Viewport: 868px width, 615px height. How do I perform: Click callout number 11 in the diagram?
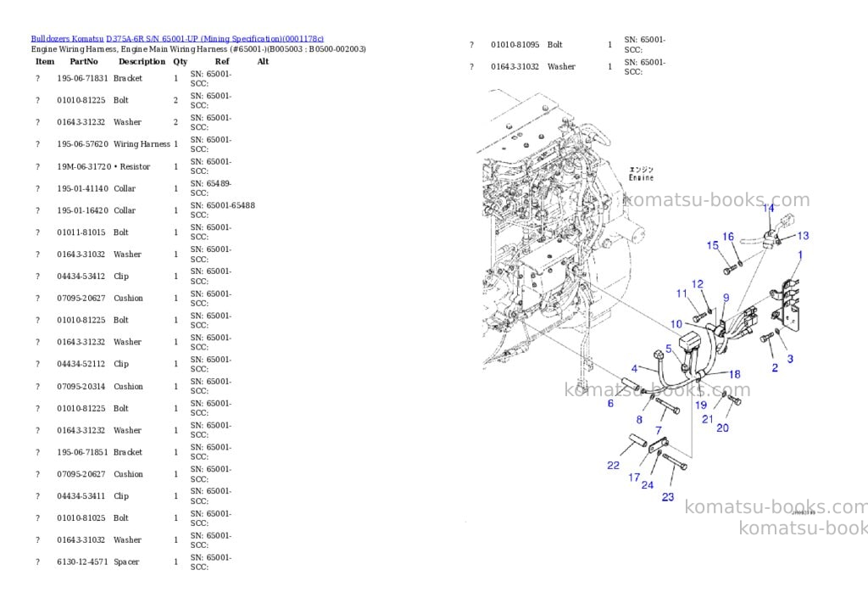point(682,294)
